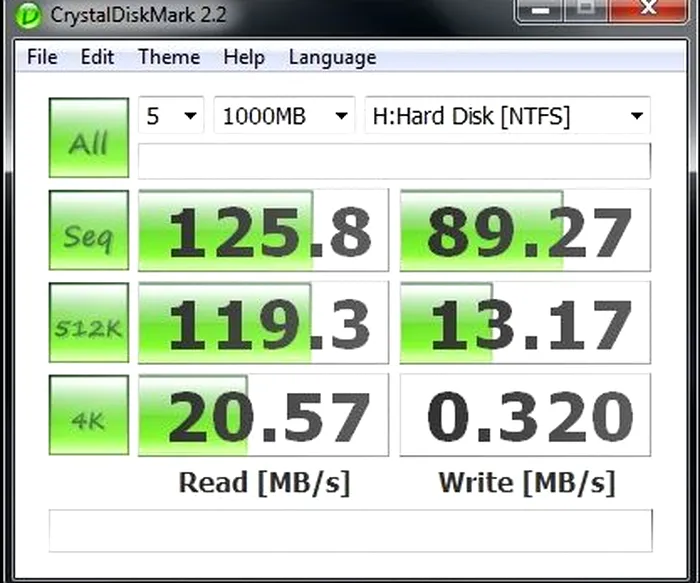
Task: Click the CrystalDiskMark 2.2 title text
Action: click(x=138, y=15)
